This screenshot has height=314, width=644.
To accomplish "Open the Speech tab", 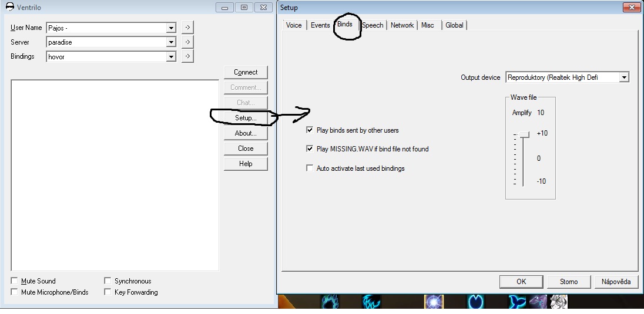I will [x=373, y=25].
